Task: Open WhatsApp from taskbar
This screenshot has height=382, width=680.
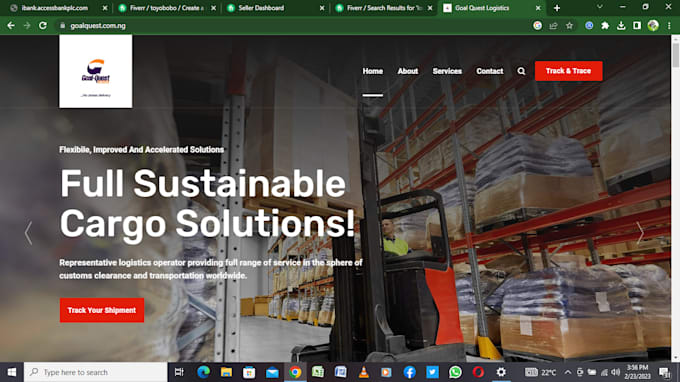Action: point(455,372)
